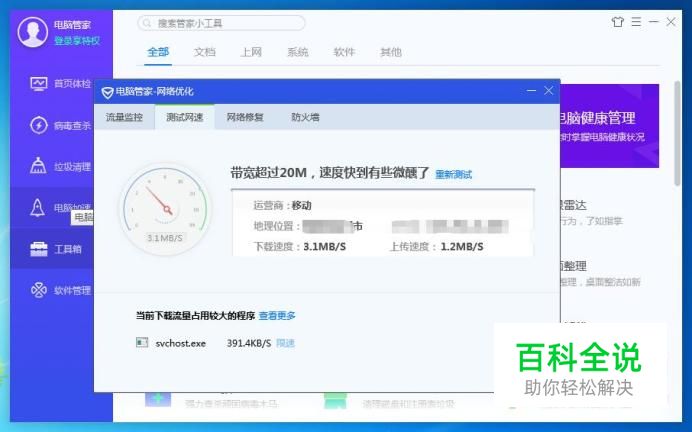Close the 网络优化 dialog

548,90
